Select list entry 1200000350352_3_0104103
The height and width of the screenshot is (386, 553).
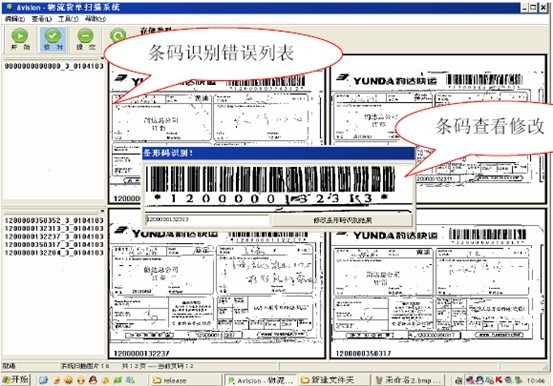tap(54, 221)
